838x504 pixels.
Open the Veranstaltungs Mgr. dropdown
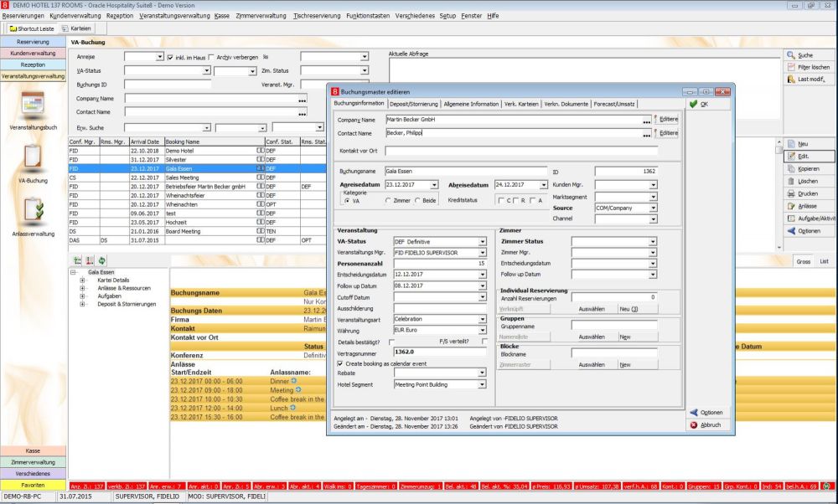[x=482, y=253]
